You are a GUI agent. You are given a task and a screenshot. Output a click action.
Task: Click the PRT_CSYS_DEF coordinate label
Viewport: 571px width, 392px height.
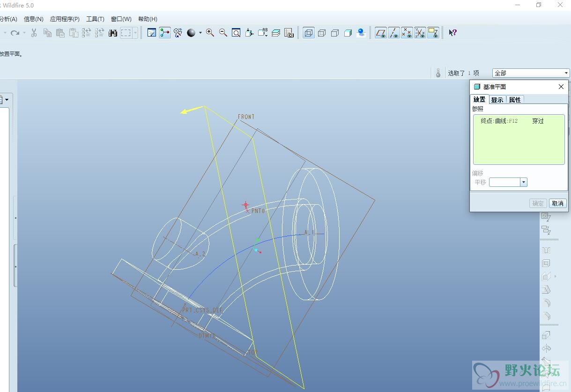[x=202, y=310]
